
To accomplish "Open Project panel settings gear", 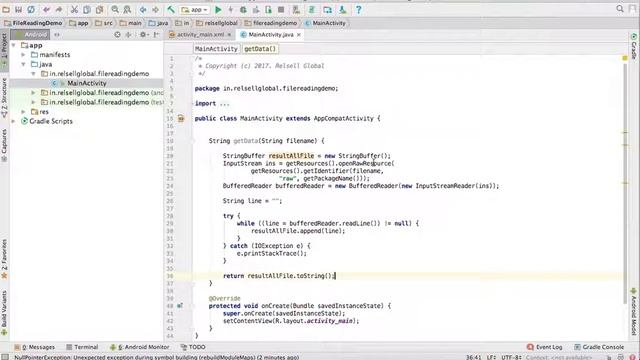I will [143, 35].
